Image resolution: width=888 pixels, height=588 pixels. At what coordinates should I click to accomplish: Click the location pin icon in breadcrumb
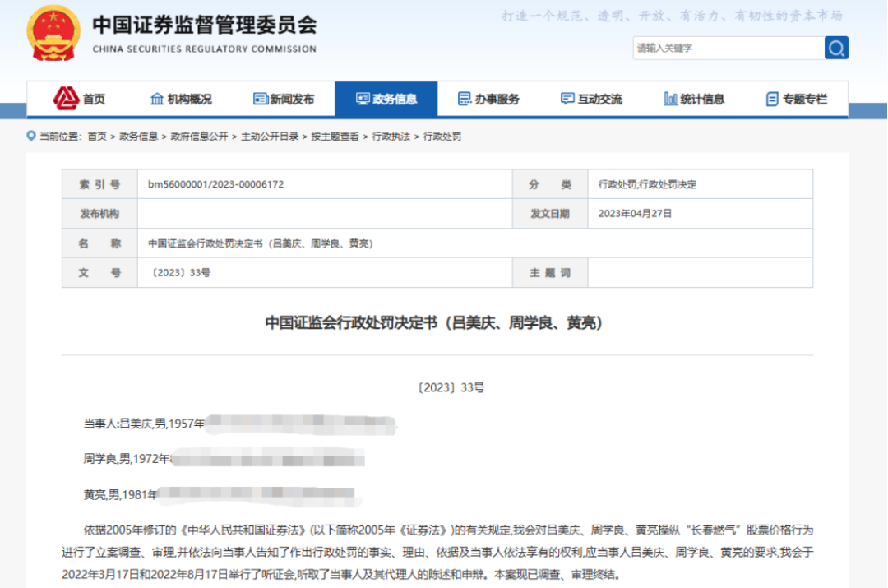click(31, 136)
